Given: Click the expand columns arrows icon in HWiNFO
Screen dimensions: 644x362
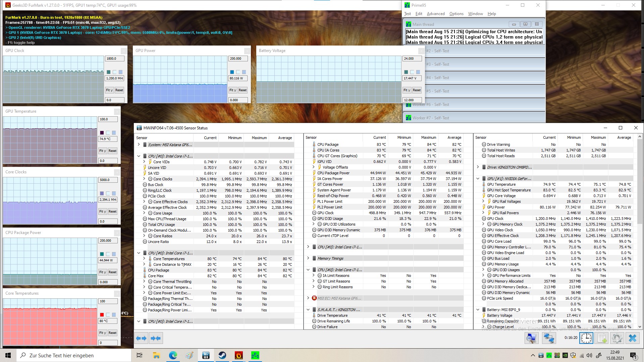Looking at the screenshot, I should click(x=141, y=338).
